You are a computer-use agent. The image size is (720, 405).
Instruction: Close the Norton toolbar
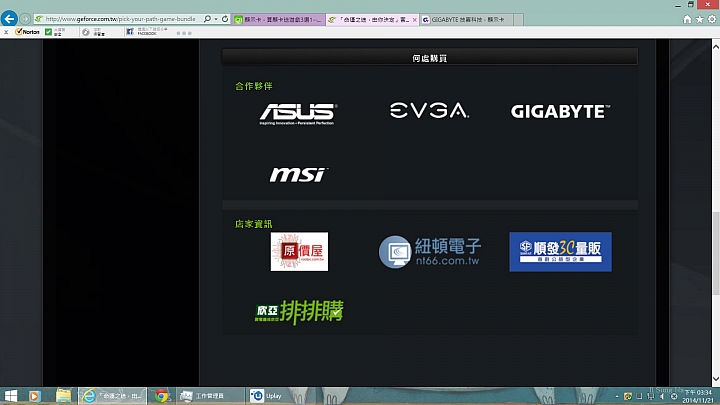[x=6, y=32]
